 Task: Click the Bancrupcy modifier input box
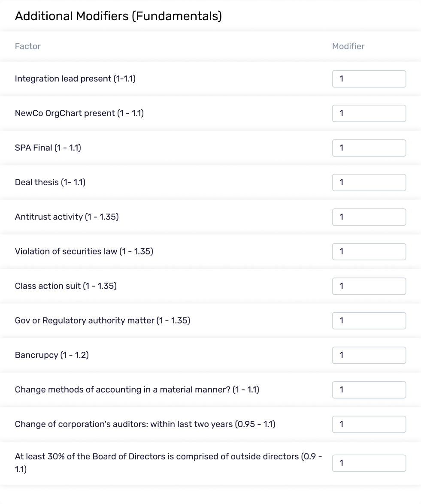(369, 355)
